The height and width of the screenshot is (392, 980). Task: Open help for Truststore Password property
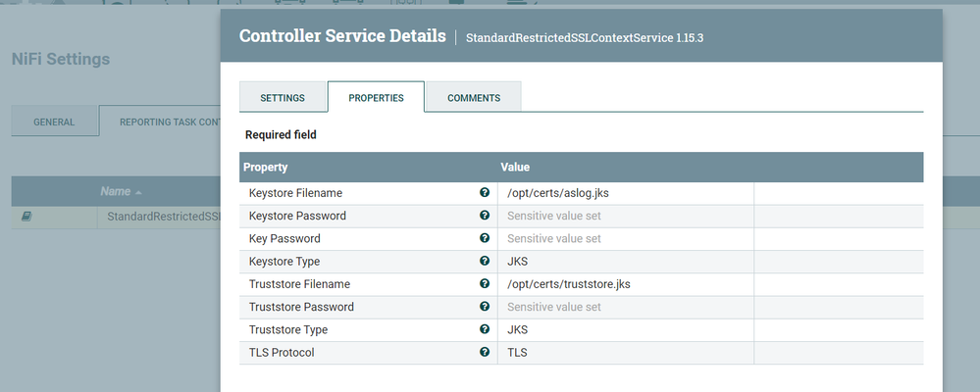tap(485, 306)
